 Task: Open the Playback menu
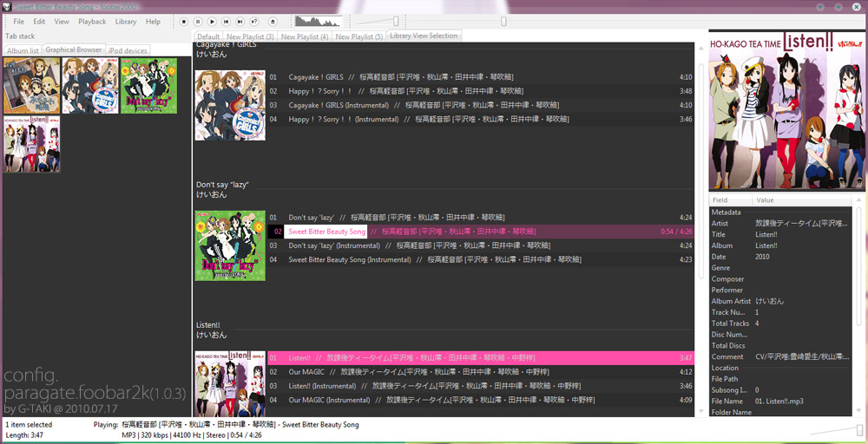[92, 22]
